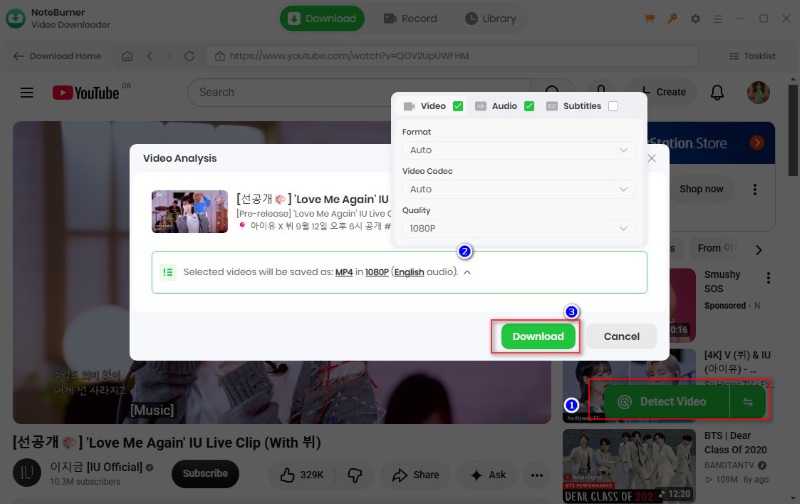Click the NoteBurner app logo
The image size is (800, 504).
tap(15, 18)
